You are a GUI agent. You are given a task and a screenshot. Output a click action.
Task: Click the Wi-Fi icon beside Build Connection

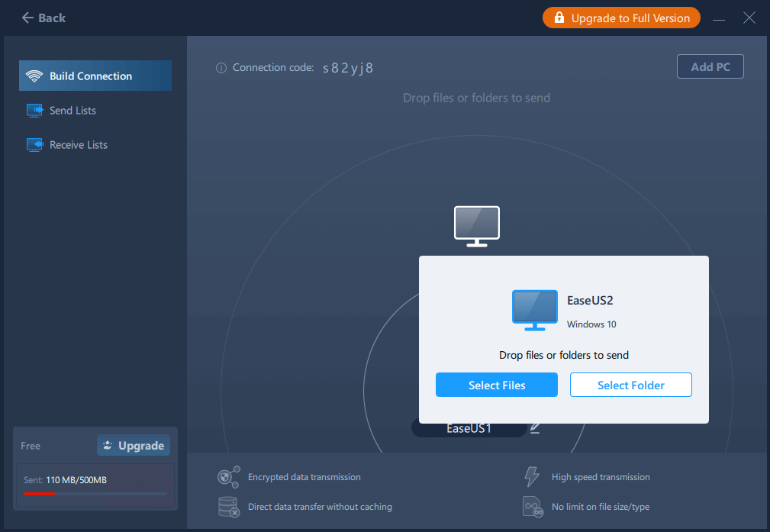pyautogui.click(x=34, y=76)
